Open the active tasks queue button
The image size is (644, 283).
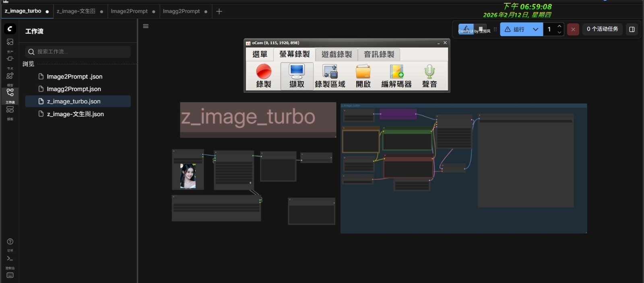point(602,29)
